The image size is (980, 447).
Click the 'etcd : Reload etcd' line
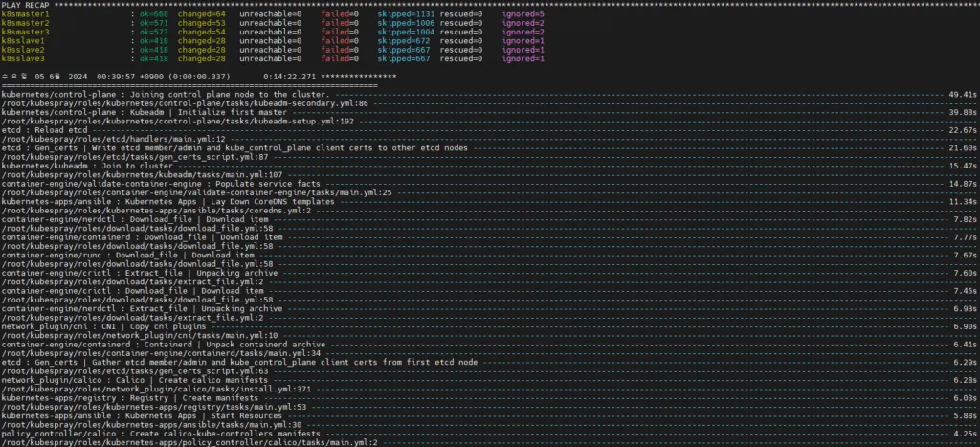click(x=44, y=130)
